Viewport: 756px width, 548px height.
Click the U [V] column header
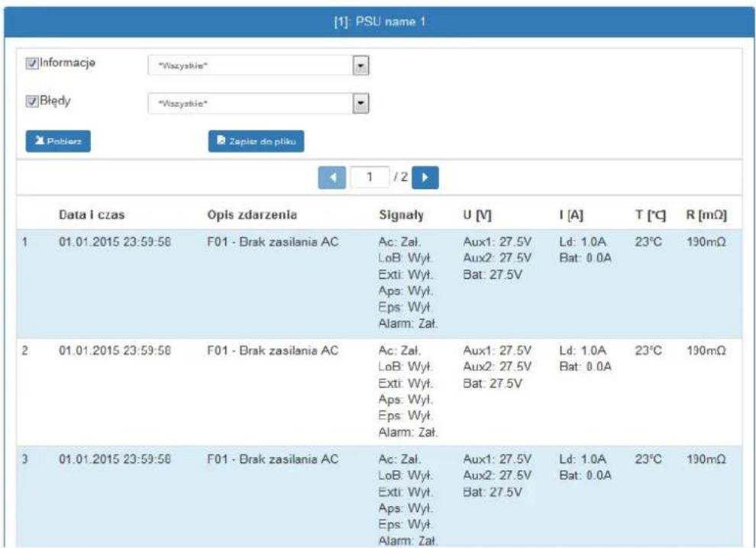(477, 215)
